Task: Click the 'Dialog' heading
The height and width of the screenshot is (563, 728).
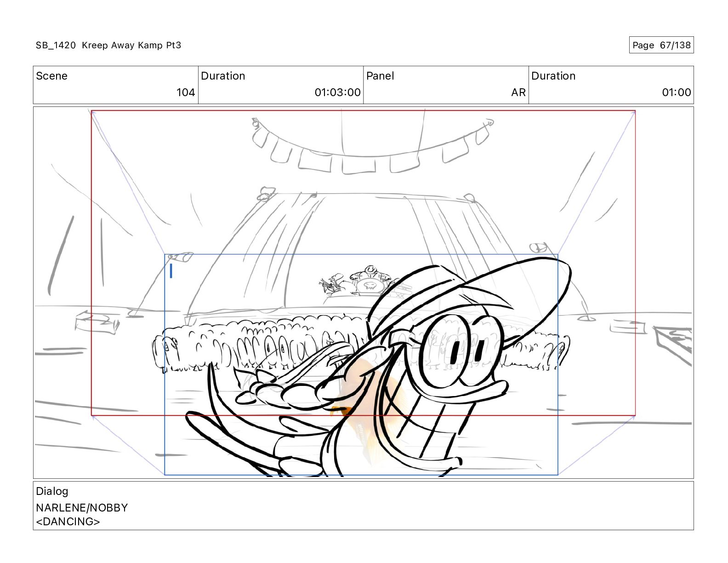Action: pos(52,491)
